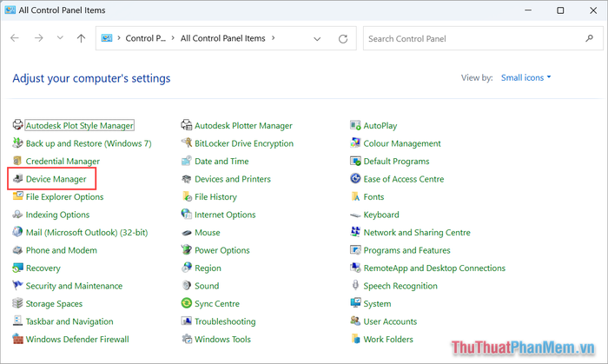Image resolution: width=608 pixels, height=364 pixels.
Task: Click the Sync Centre green icon
Action: coord(187,303)
